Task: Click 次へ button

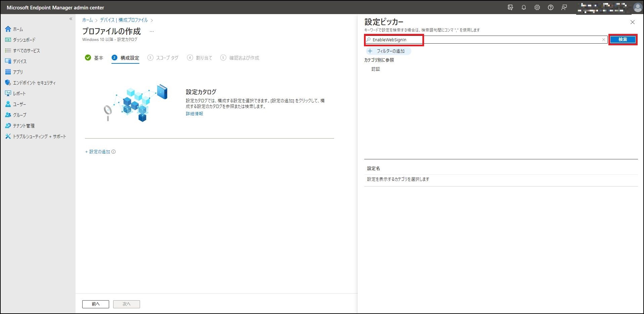Action: (127, 304)
